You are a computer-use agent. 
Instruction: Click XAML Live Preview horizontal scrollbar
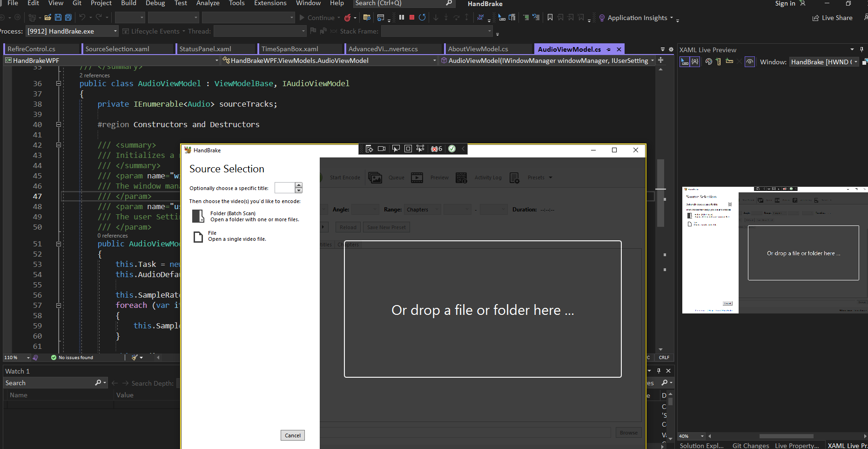coord(786,436)
